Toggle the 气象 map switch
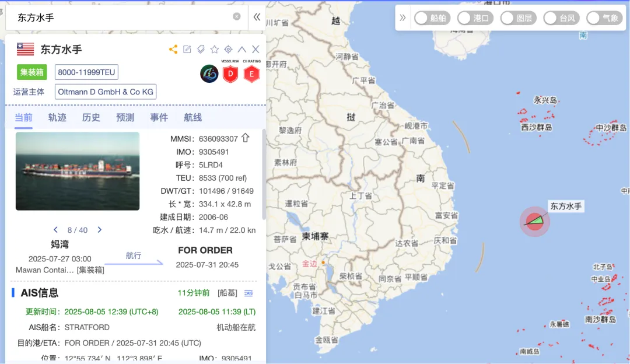 coord(604,18)
